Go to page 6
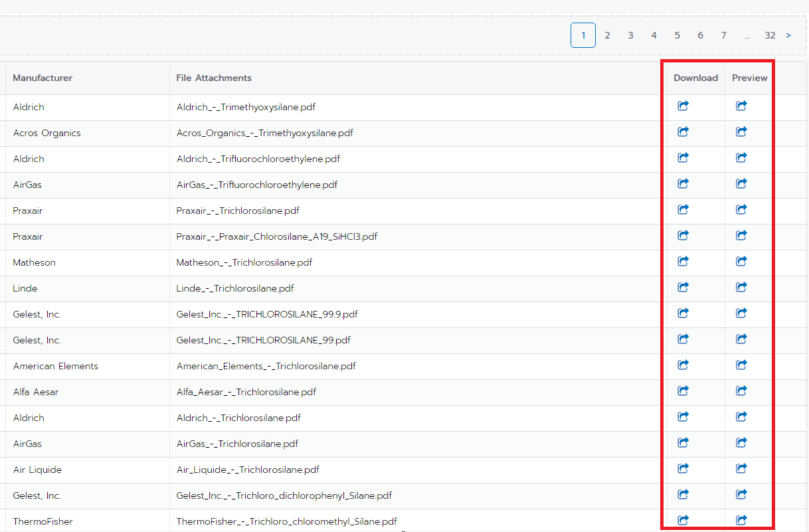The image size is (809, 532). [700, 35]
